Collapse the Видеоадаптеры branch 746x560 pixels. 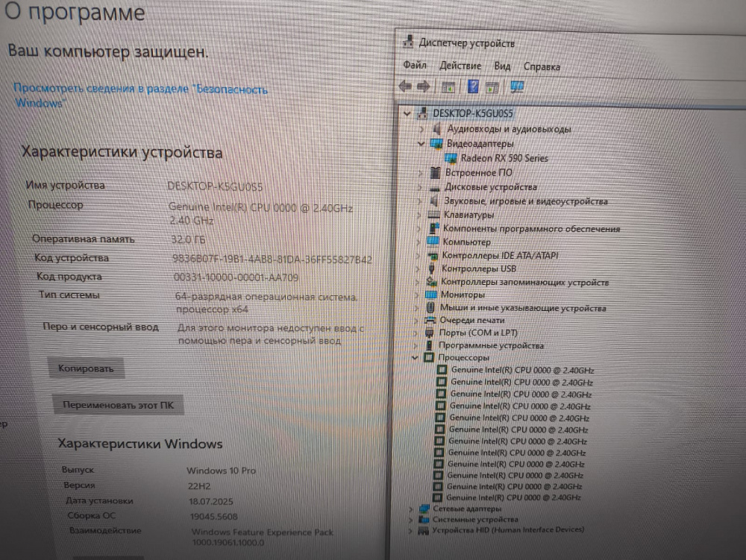[x=421, y=143]
